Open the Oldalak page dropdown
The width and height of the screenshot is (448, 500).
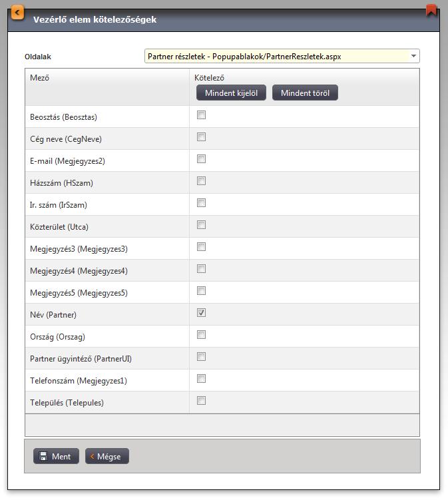coord(282,57)
